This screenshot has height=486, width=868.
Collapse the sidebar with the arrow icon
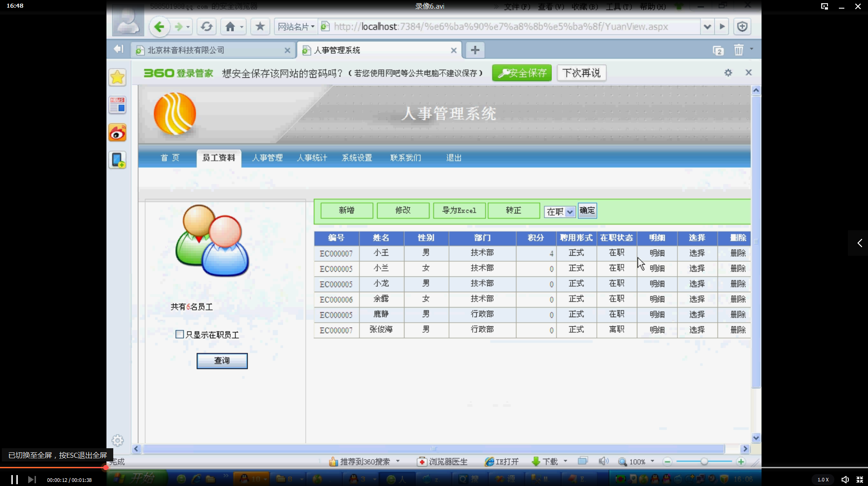[119, 49]
